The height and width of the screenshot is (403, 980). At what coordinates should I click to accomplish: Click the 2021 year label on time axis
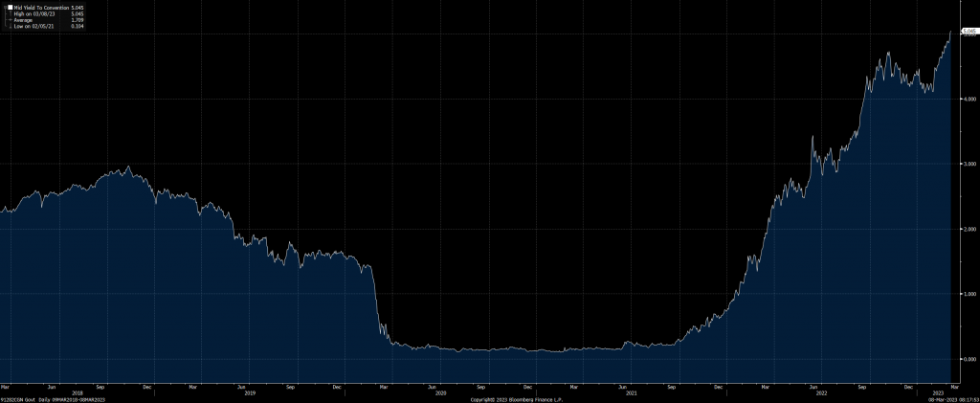click(632, 392)
